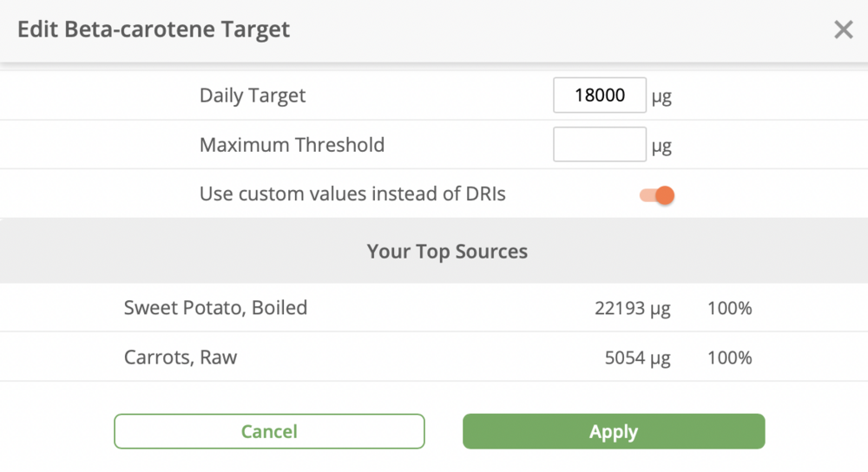Select the Sweet Potato, Boiled source

coord(215,307)
